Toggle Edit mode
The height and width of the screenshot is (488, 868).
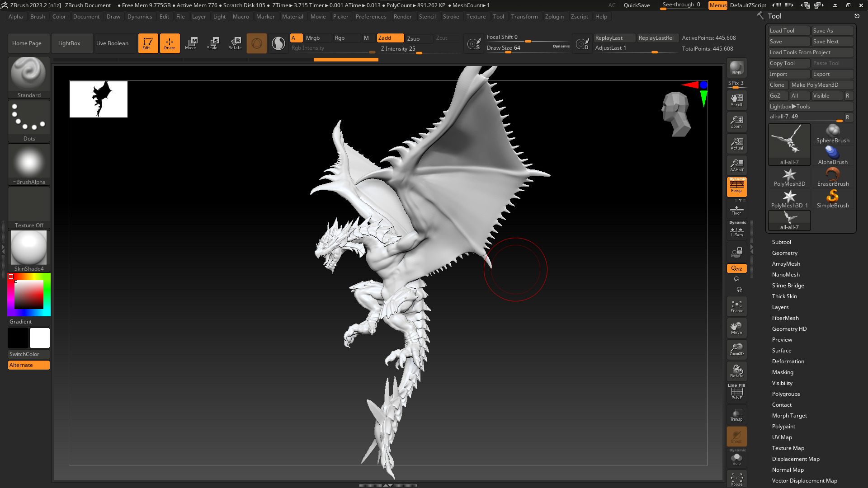click(148, 43)
